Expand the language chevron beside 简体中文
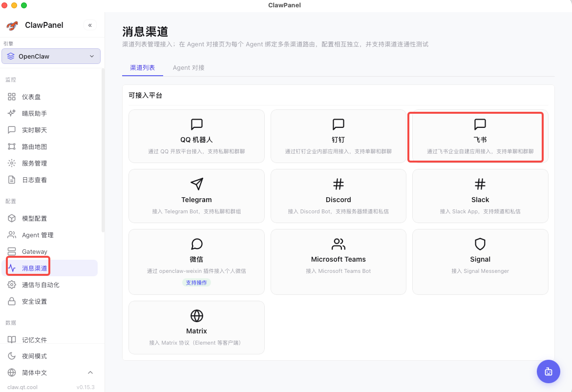The image size is (572, 392). pos(90,372)
